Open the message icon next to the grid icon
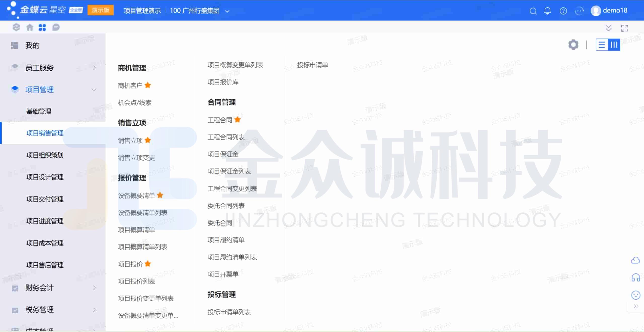The width and height of the screenshot is (644, 332). pos(56,27)
